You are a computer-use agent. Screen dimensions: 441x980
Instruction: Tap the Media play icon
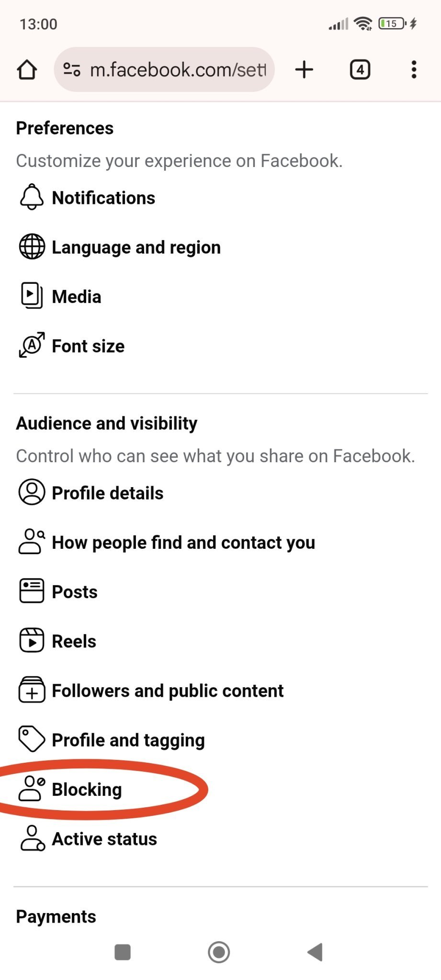click(x=32, y=296)
